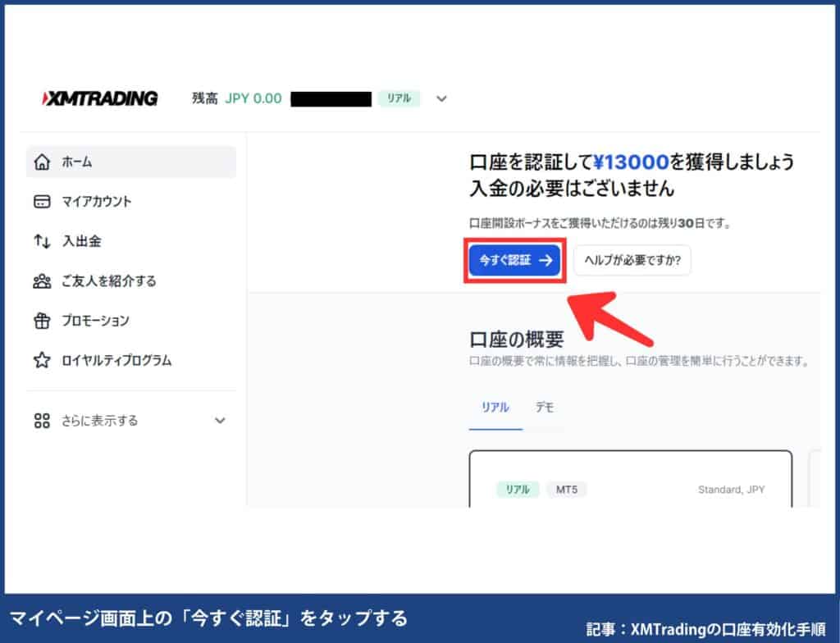
Task: Click the home icon in sidebar
Action: click(x=42, y=162)
